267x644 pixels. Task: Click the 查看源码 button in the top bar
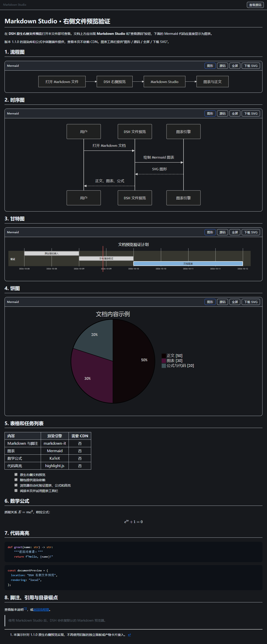click(255, 5)
